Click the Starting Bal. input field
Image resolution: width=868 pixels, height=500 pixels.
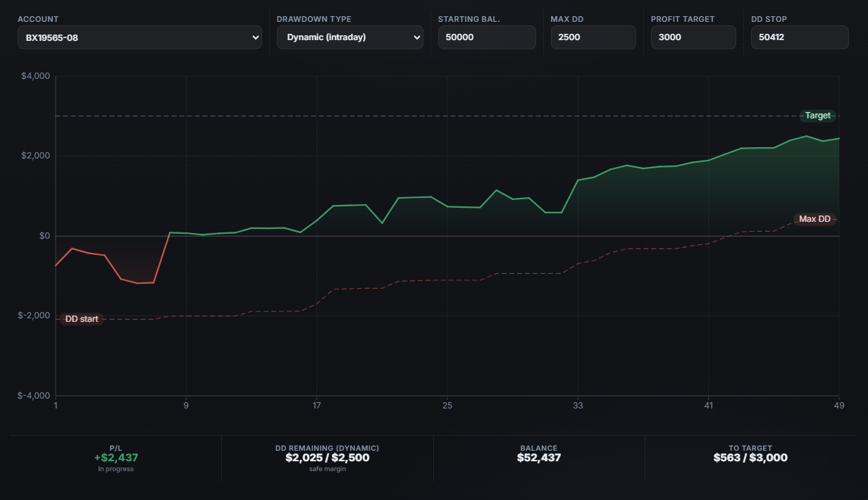tap(487, 37)
